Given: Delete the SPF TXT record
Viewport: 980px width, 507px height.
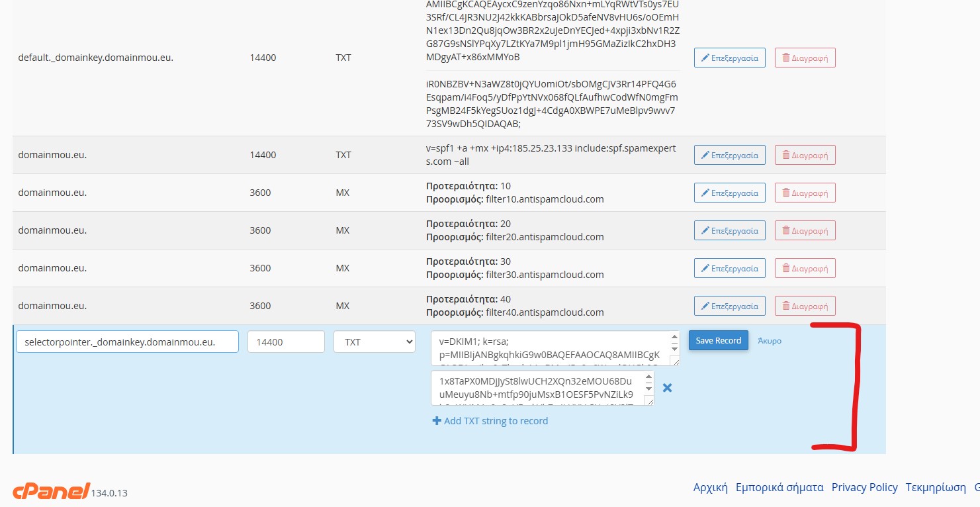Looking at the screenshot, I should (x=805, y=155).
